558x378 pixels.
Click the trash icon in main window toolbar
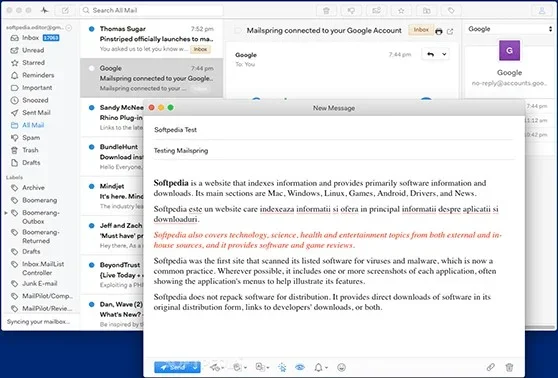326,11
